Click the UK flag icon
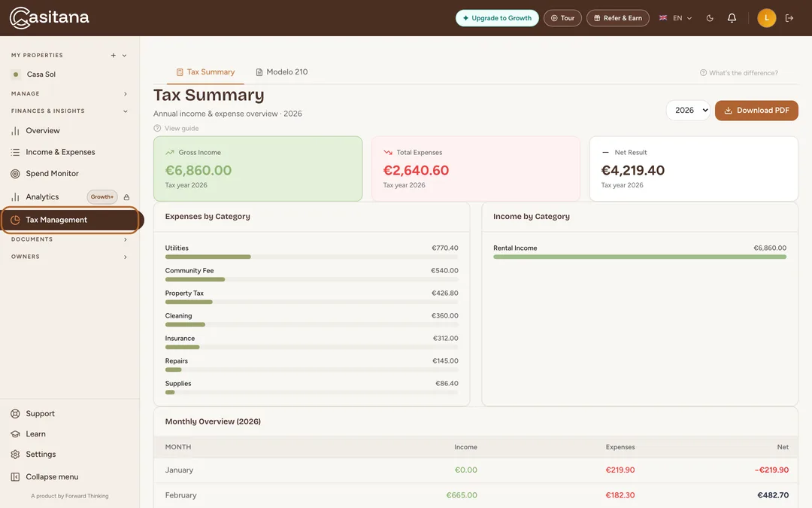812x508 pixels. point(663,18)
